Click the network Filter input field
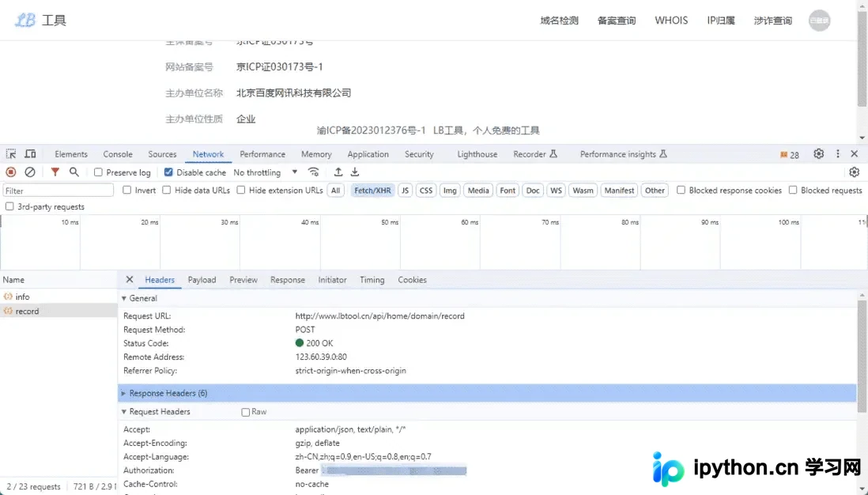 tap(58, 191)
